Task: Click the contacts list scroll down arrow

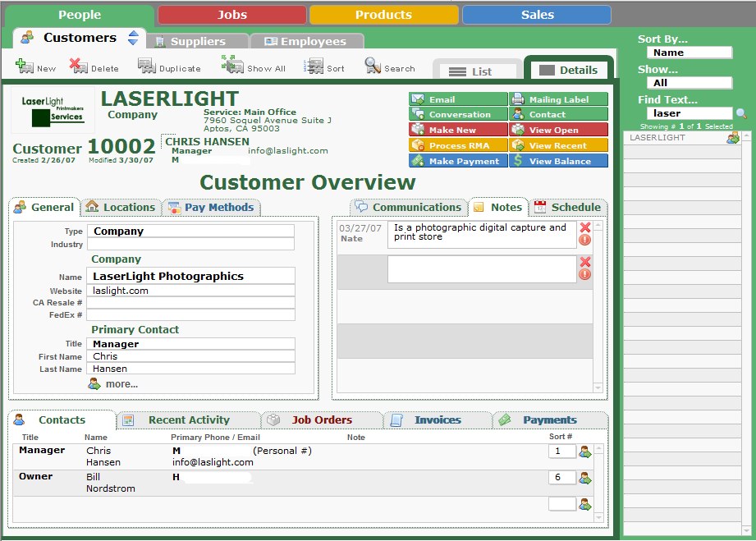Action: [x=599, y=517]
